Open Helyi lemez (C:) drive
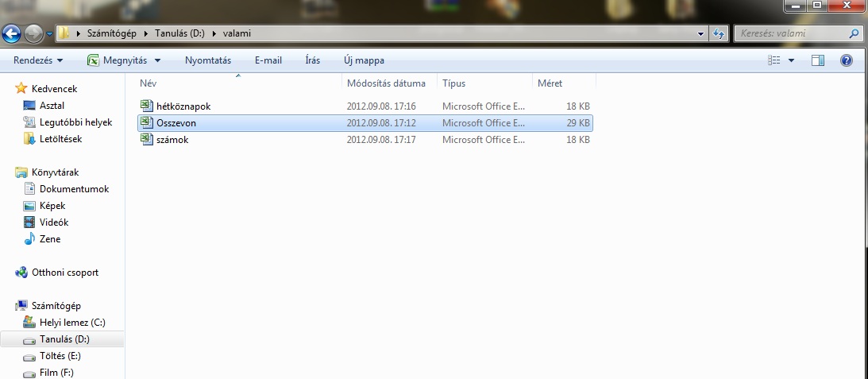868x379 pixels. click(x=72, y=323)
